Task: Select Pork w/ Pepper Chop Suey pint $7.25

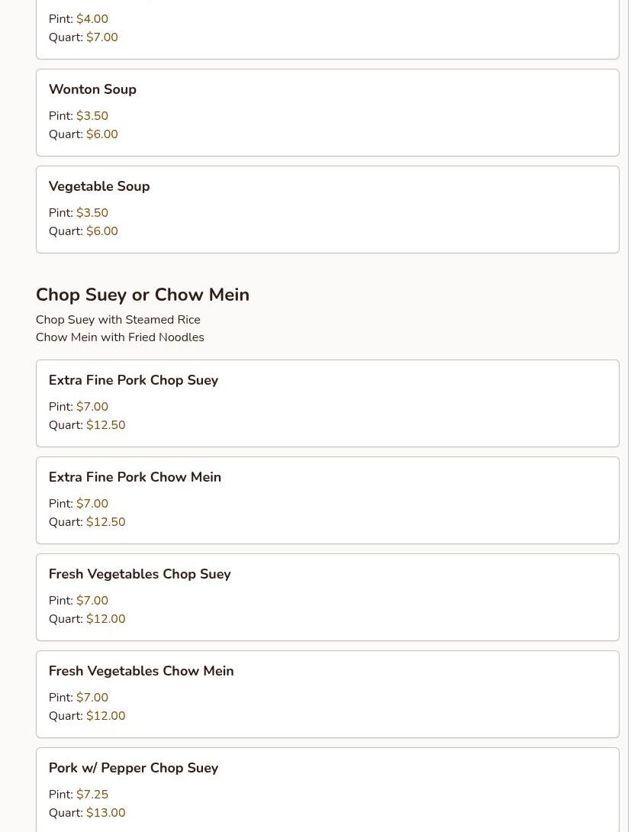Action: [92, 795]
